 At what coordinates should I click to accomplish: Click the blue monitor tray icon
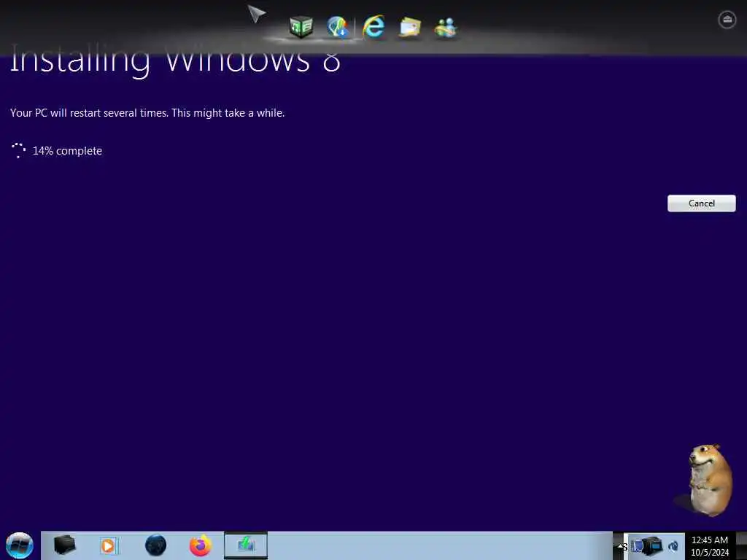pos(636,546)
